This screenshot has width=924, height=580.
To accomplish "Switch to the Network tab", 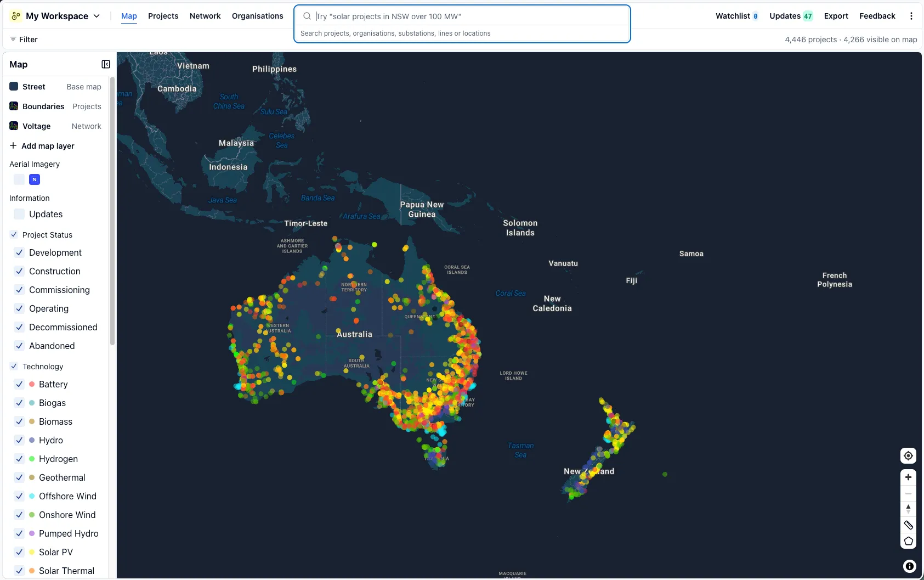I will click(205, 16).
